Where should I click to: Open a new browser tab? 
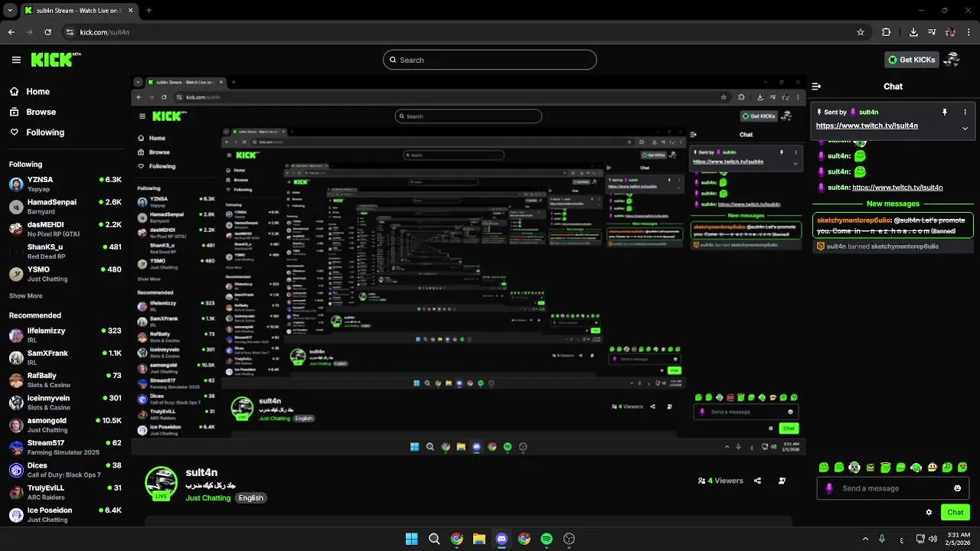[149, 11]
